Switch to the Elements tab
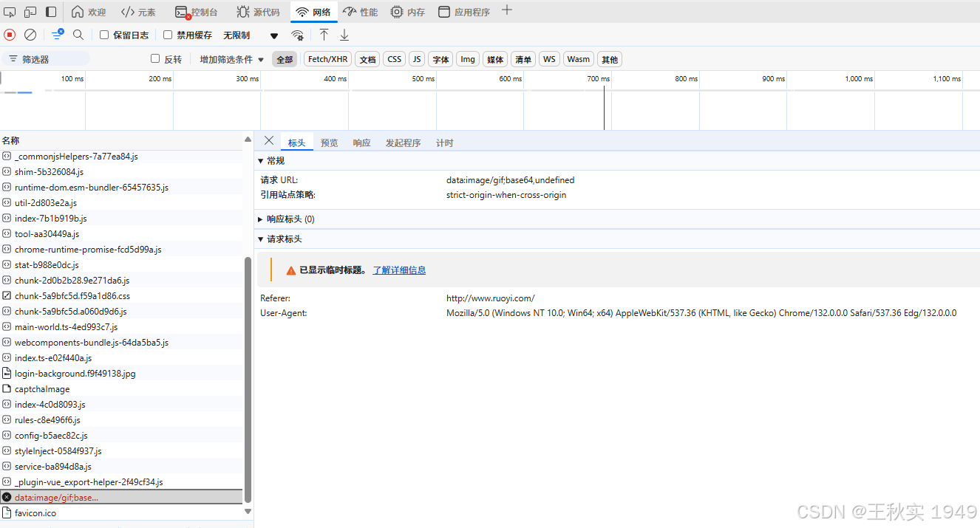980x528 pixels. coord(139,12)
